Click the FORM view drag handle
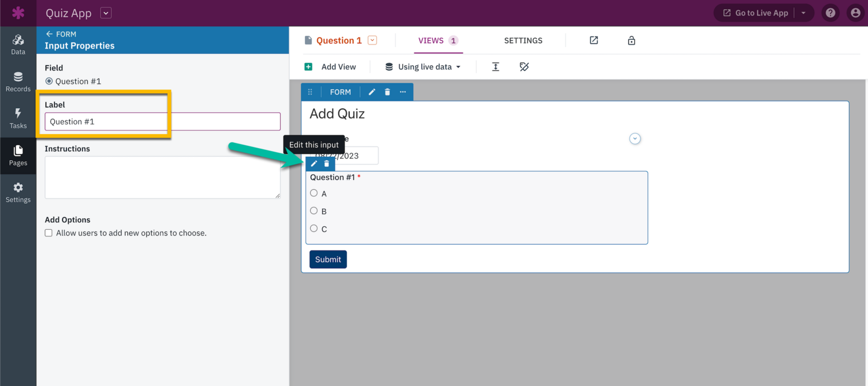 point(310,92)
